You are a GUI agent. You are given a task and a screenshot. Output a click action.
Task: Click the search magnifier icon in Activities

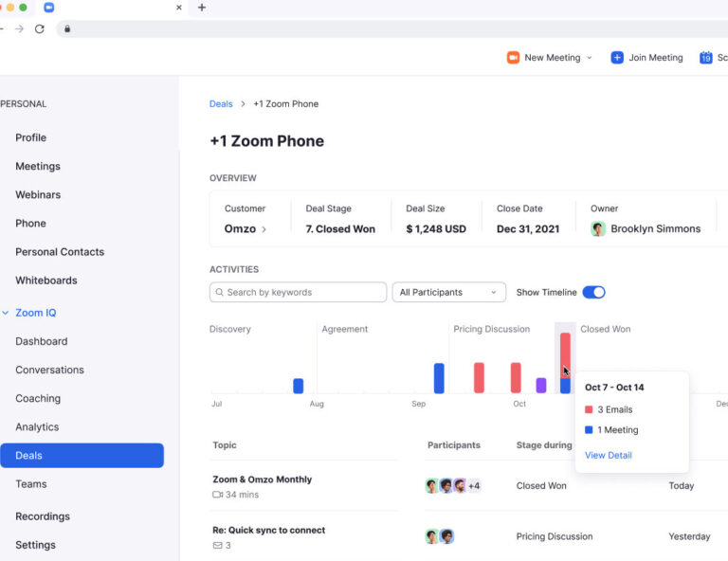point(220,292)
